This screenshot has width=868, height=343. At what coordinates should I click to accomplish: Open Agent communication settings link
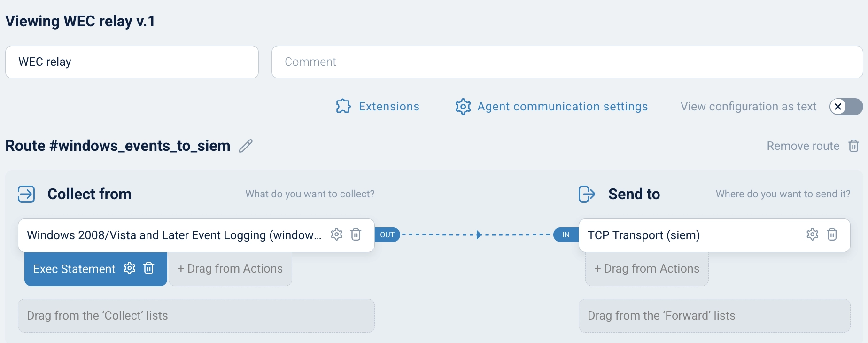point(562,107)
